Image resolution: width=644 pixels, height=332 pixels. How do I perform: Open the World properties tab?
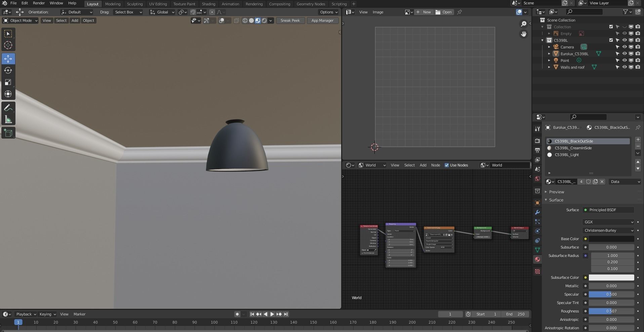(x=537, y=179)
